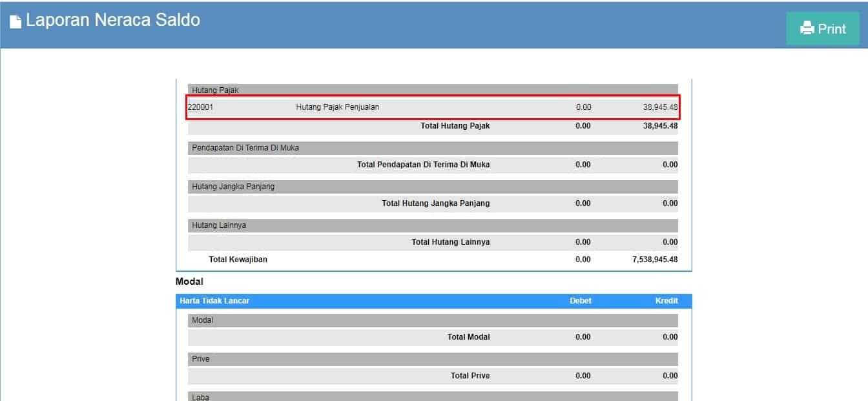Screen dimensions: 868x401
Task: Click the Debet column header
Action: click(x=580, y=301)
